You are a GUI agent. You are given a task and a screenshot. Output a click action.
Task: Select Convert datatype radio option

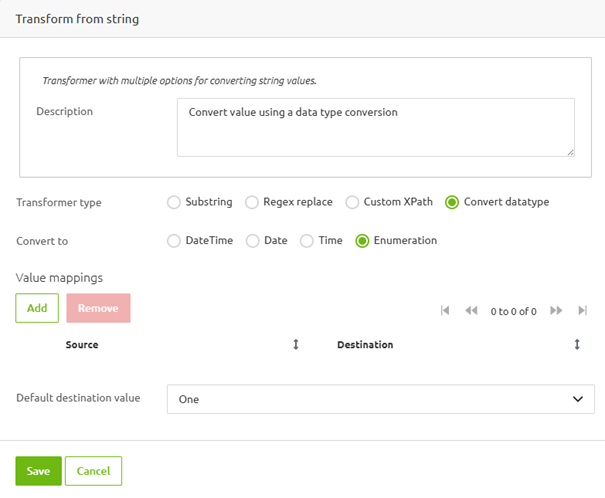[x=452, y=202]
